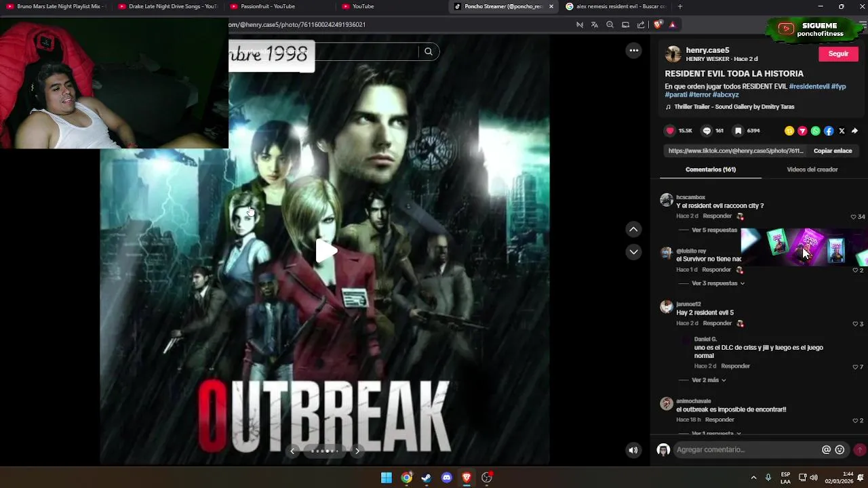Open Chrome from the taskbar
This screenshot has width=868, height=488.
[406, 478]
